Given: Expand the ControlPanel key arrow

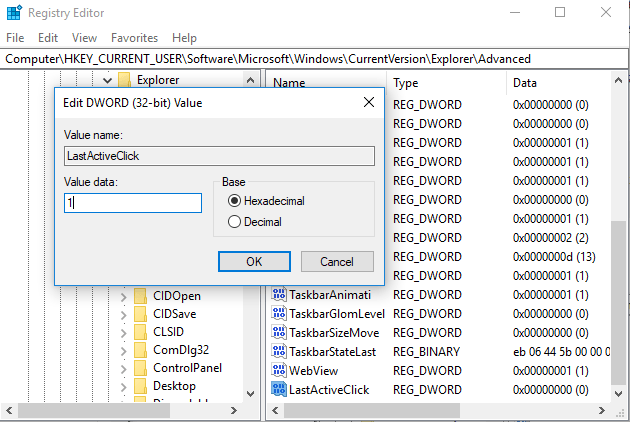Looking at the screenshot, I should coord(124,368).
